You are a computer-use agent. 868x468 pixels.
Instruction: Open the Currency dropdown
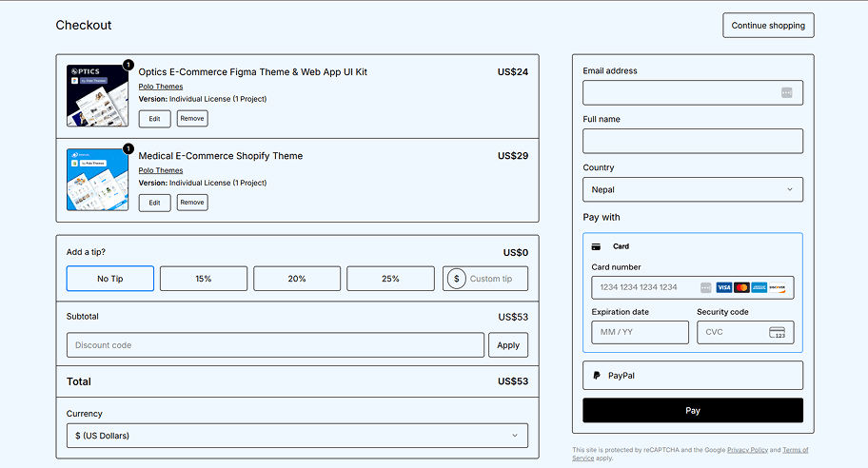pyautogui.click(x=297, y=436)
